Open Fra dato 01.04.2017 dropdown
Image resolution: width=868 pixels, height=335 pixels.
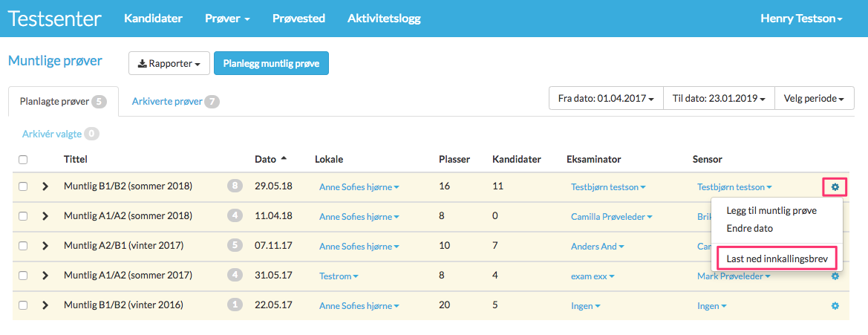point(606,99)
